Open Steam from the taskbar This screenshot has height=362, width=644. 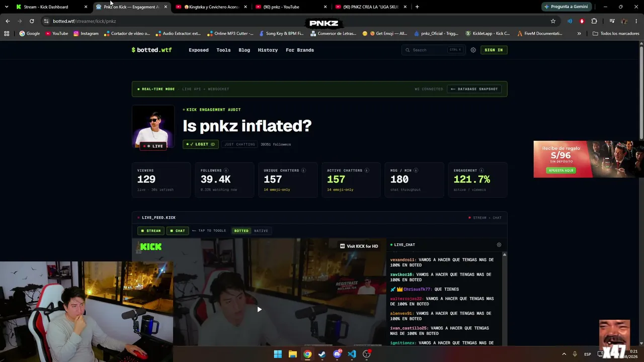click(322, 354)
